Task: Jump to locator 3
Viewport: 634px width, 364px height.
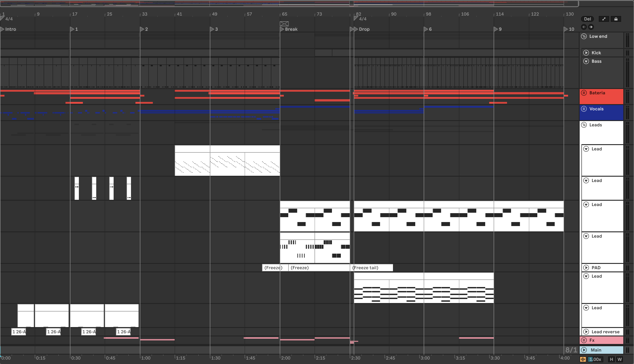Action: pyautogui.click(x=212, y=29)
